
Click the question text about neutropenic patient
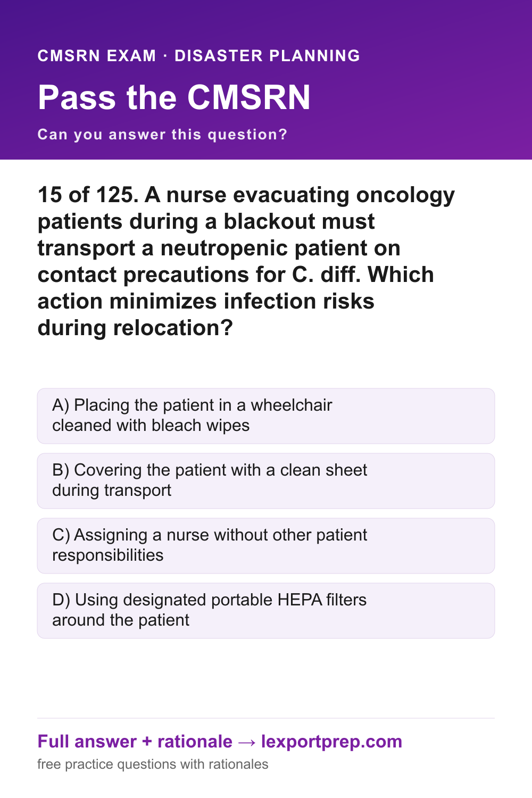(x=246, y=261)
